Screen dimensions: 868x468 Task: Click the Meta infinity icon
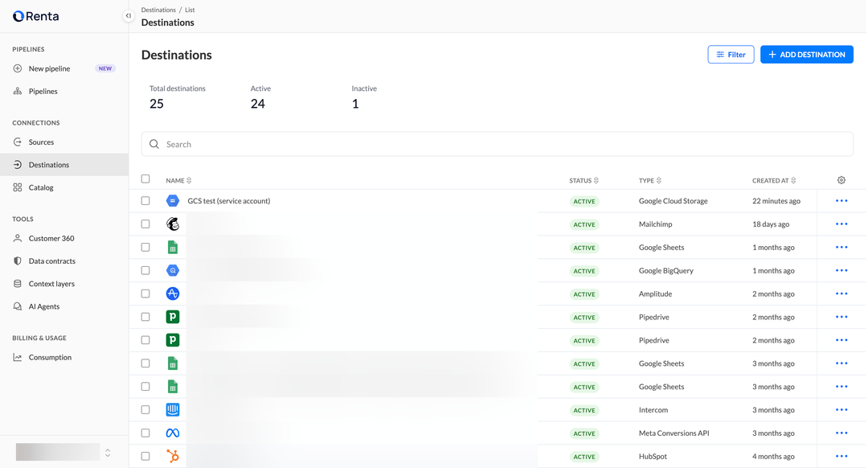[x=173, y=433]
